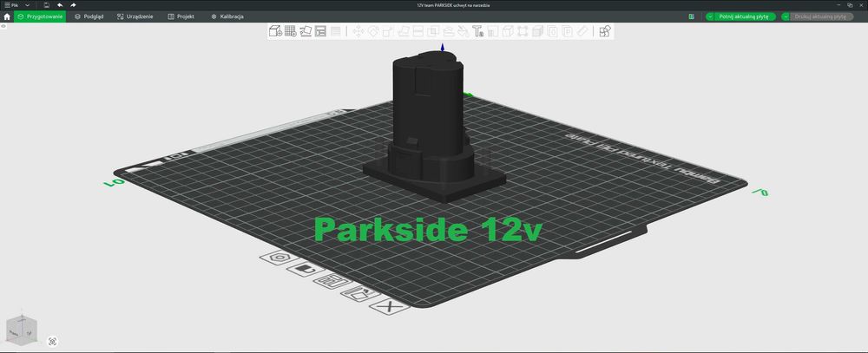Screen dimensions: 868x353
Task: Click the plate's arrange icon
Action: pyautogui.click(x=332, y=281)
